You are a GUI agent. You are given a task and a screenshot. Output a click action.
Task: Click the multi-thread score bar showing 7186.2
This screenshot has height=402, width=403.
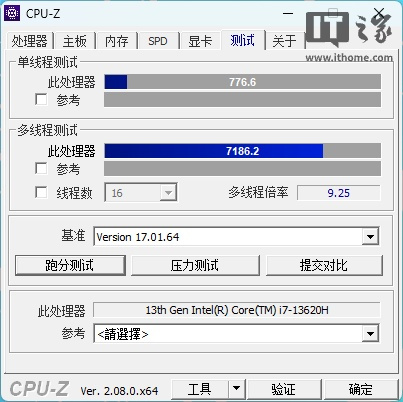click(242, 151)
